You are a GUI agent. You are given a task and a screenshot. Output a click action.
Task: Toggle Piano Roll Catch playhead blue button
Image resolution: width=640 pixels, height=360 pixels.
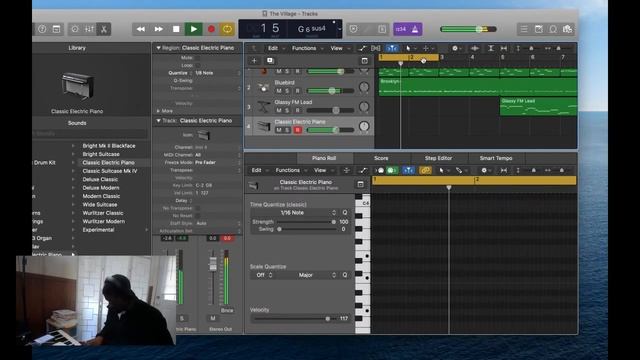[x=408, y=171]
